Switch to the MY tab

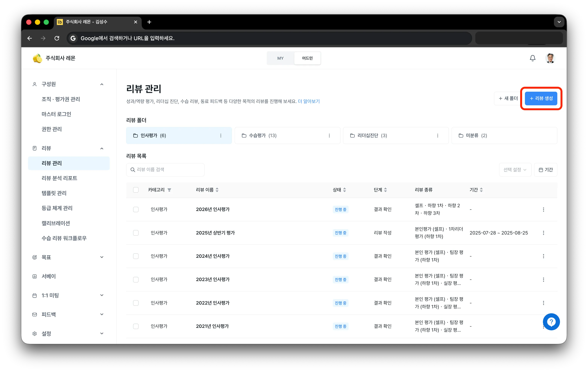tap(280, 58)
